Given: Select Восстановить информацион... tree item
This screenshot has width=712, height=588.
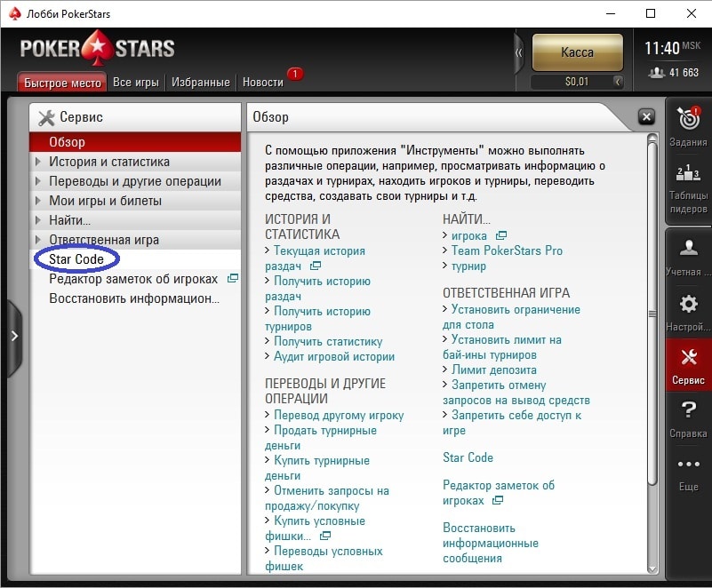Looking at the screenshot, I should pyautogui.click(x=134, y=298).
